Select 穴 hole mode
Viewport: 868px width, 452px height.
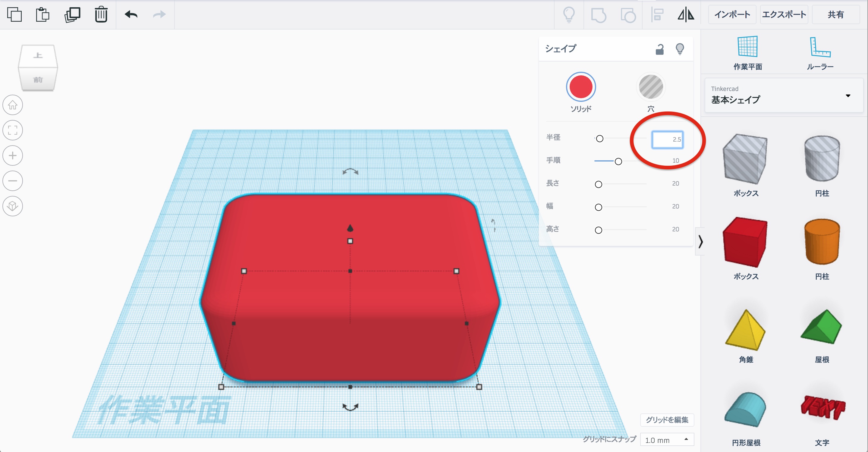point(651,87)
